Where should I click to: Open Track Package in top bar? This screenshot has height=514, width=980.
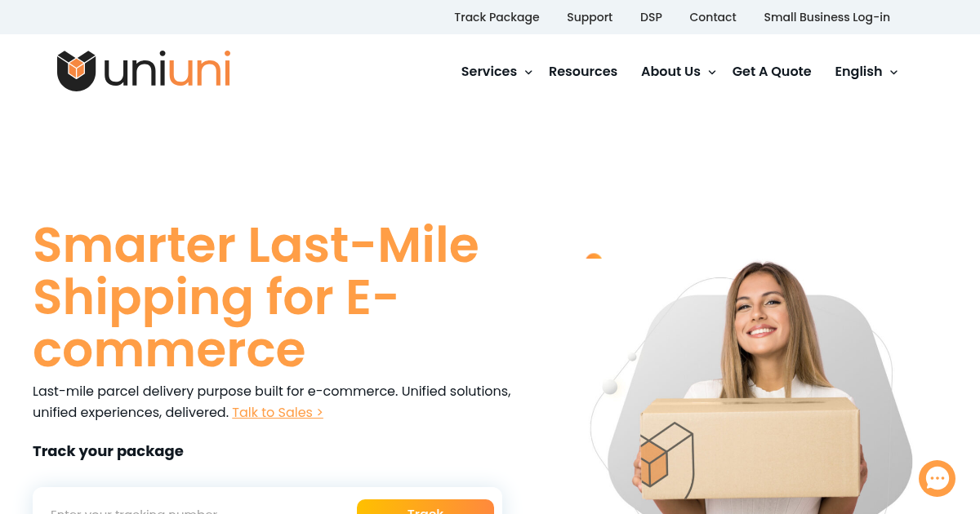tap(497, 17)
